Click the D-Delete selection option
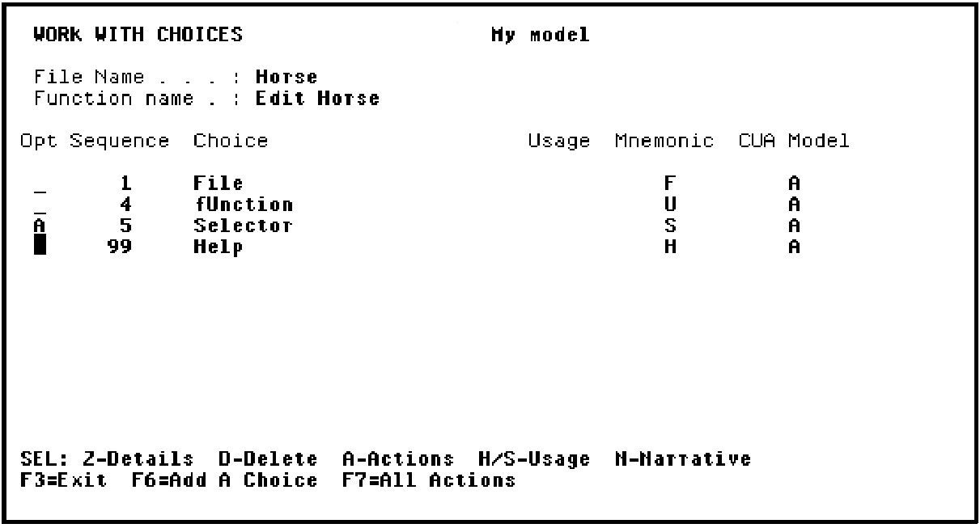 [x=268, y=459]
